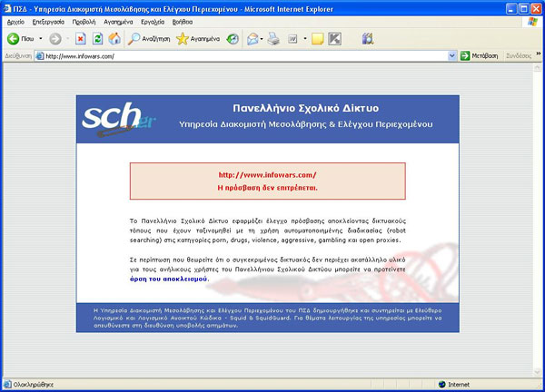
Task: Click the sch.gr logo in the banner
Action: [x=119, y=119]
